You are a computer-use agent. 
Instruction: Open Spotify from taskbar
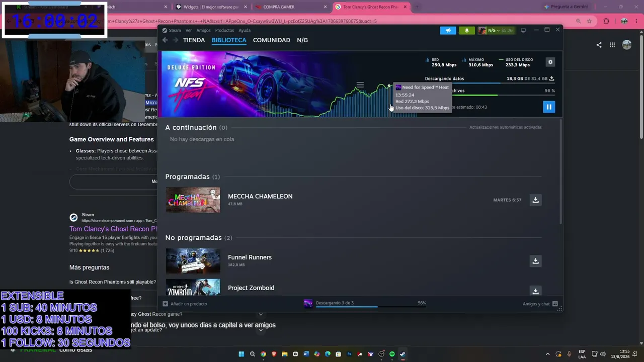coord(392,354)
